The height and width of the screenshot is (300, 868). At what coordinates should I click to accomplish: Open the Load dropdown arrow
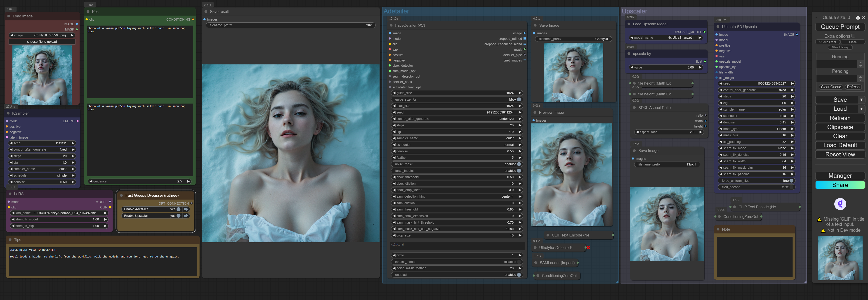pyautogui.click(x=861, y=109)
